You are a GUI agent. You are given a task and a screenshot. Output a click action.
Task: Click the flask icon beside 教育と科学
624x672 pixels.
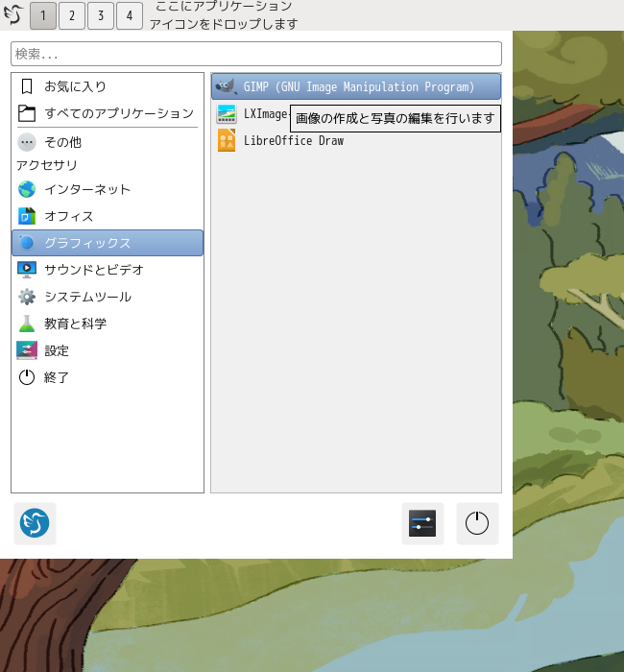27,324
